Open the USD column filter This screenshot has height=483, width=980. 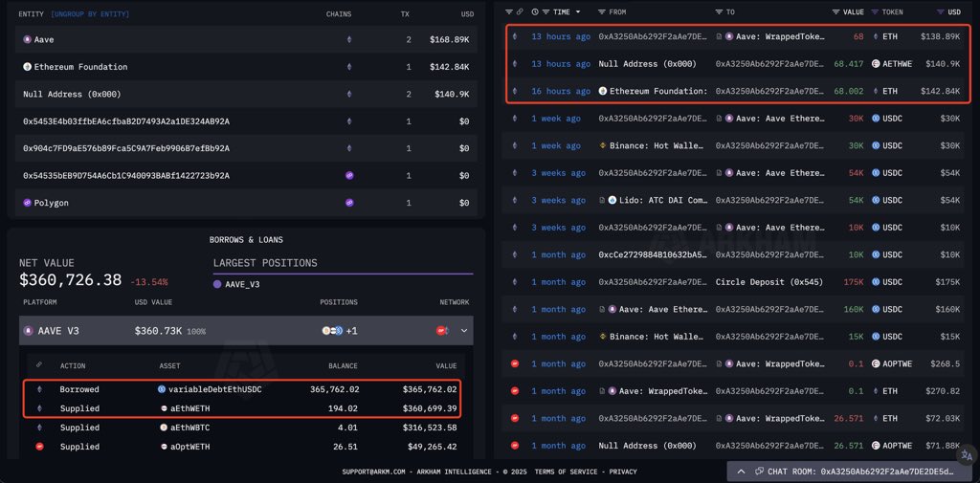tap(940, 11)
